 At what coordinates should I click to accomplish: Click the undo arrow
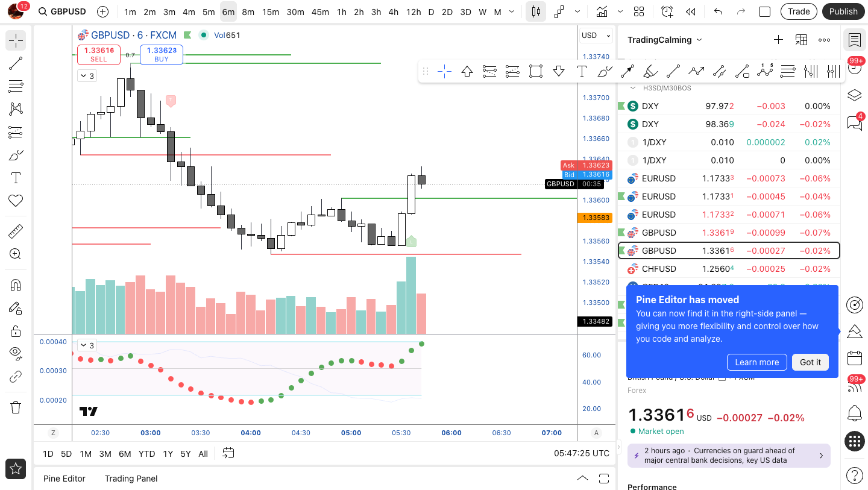pos(718,11)
